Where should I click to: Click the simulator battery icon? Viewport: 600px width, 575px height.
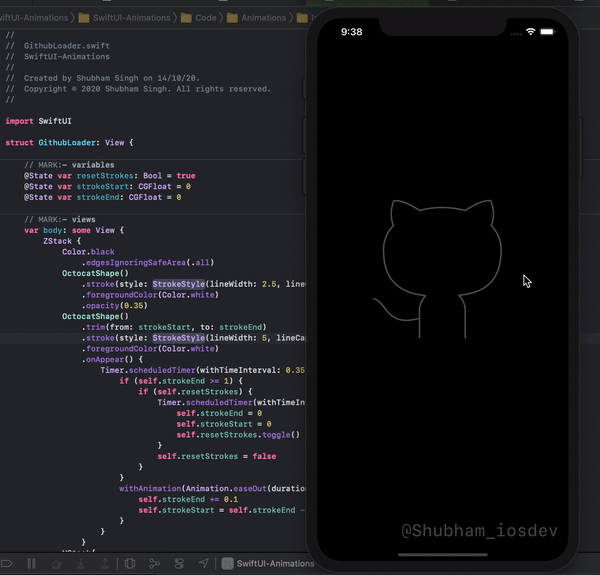547,31
